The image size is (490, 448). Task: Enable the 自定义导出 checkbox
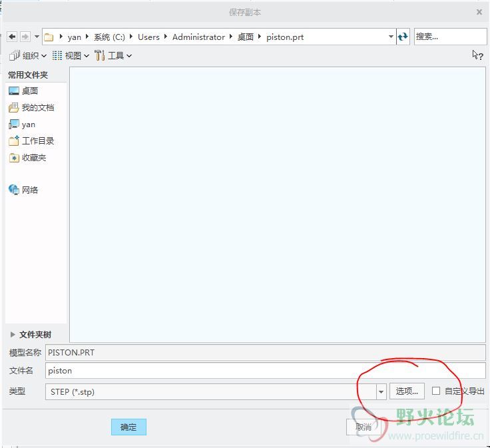point(436,391)
